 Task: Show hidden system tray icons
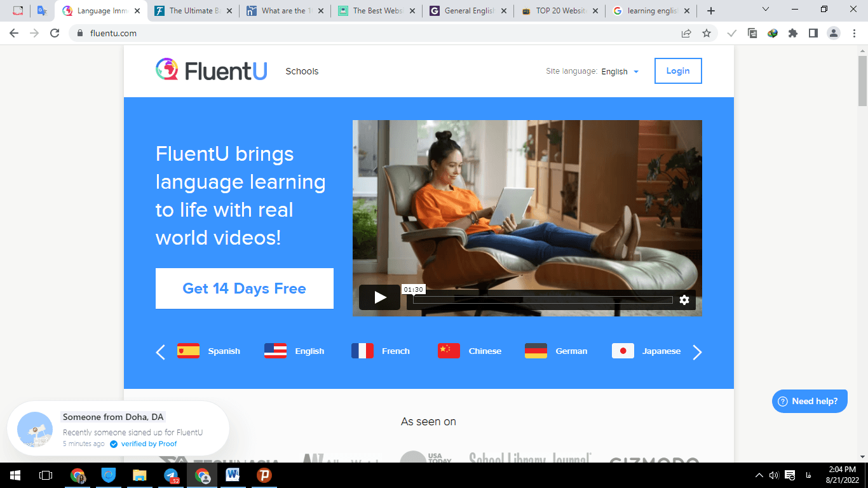pyautogui.click(x=759, y=475)
